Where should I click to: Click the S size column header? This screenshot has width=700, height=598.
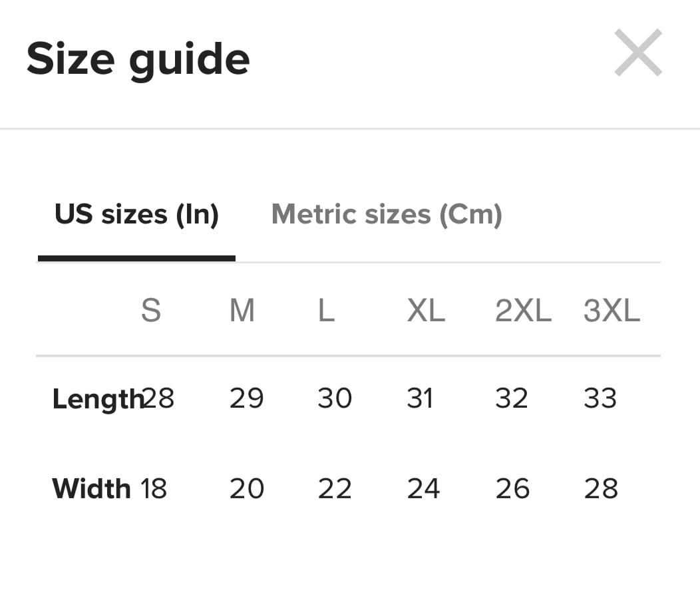[151, 310]
